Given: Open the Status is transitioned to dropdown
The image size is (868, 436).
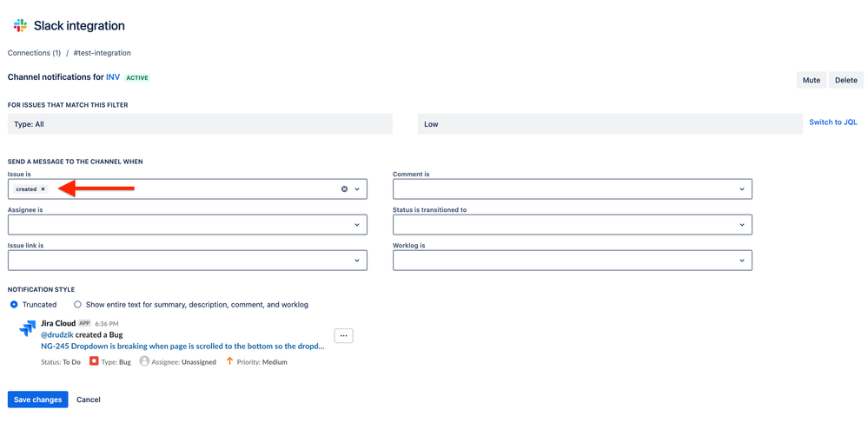Looking at the screenshot, I should pyautogui.click(x=573, y=225).
